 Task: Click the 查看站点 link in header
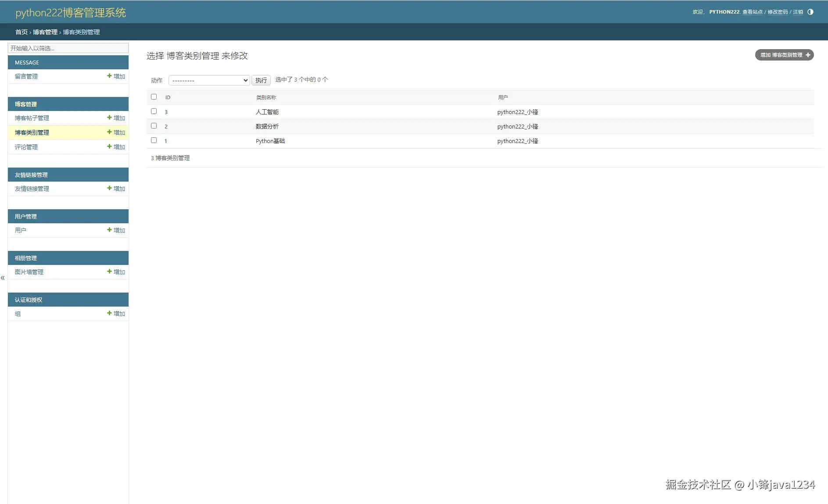point(752,12)
